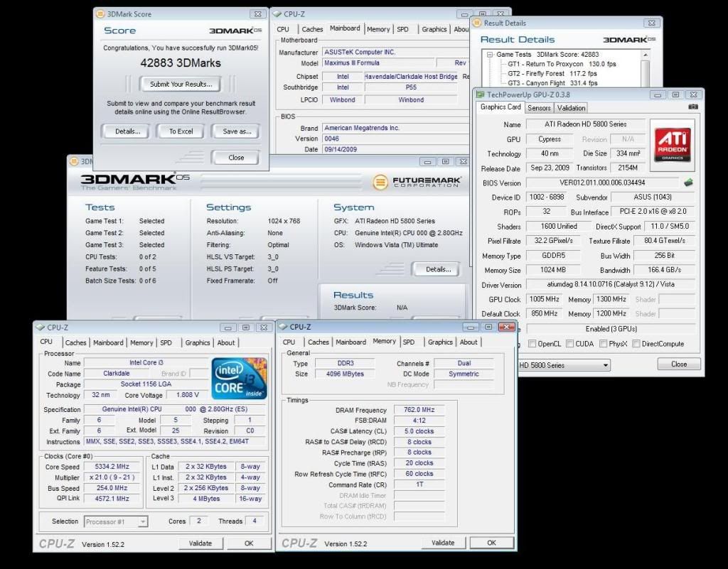Click the GPU-Z Name field ATI Radeon HD 5800 Series

[586, 124]
